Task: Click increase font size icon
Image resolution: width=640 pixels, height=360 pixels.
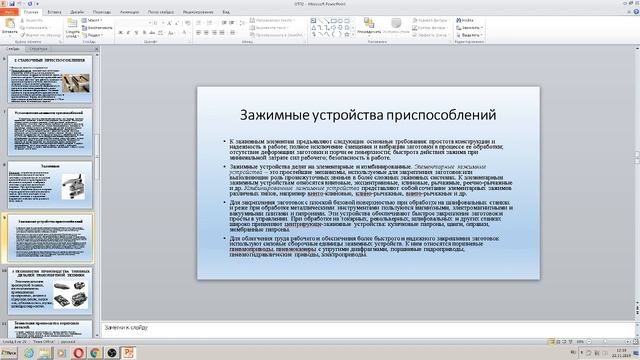Action: click(x=169, y=23)
